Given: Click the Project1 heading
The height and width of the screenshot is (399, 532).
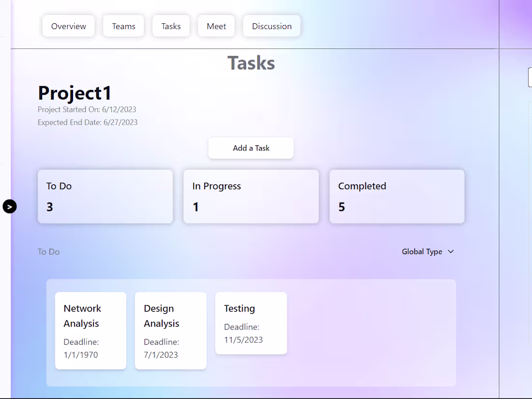Looking at the screenshot, I should click(x=74, y=93).
